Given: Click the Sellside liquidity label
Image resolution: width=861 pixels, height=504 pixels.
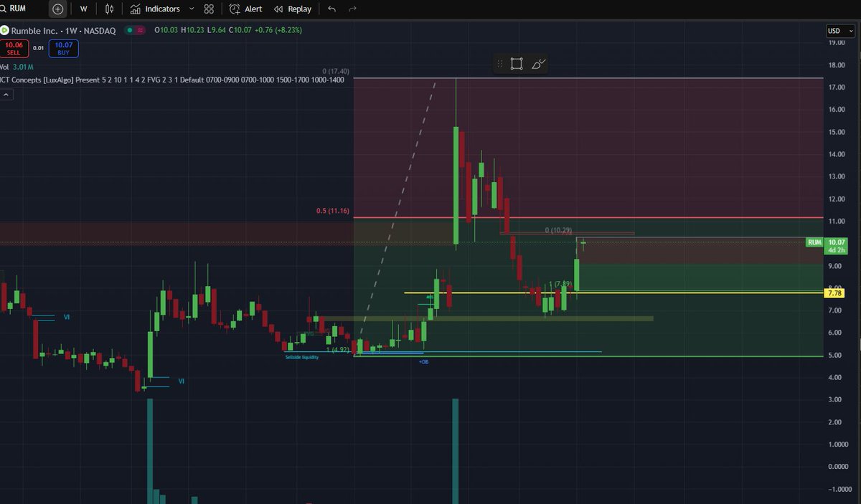Looking at the screenshot, I should (301, 356).
